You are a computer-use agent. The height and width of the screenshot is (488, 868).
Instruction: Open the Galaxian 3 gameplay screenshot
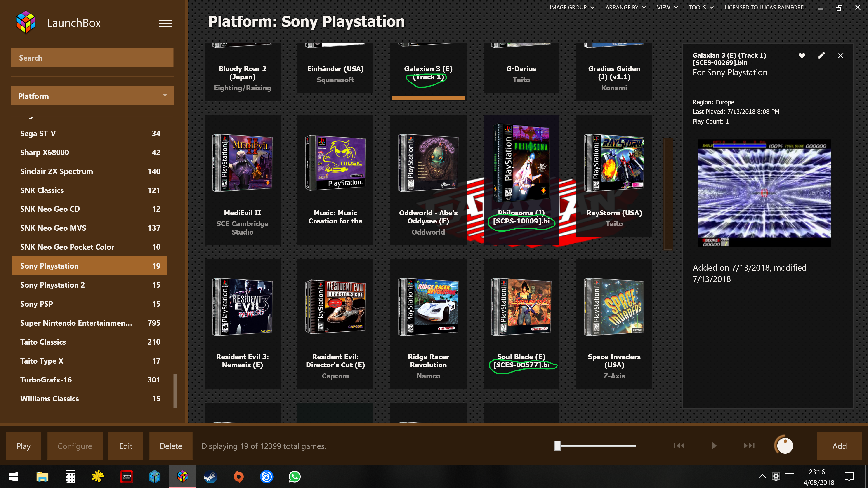tap(764, 193)
